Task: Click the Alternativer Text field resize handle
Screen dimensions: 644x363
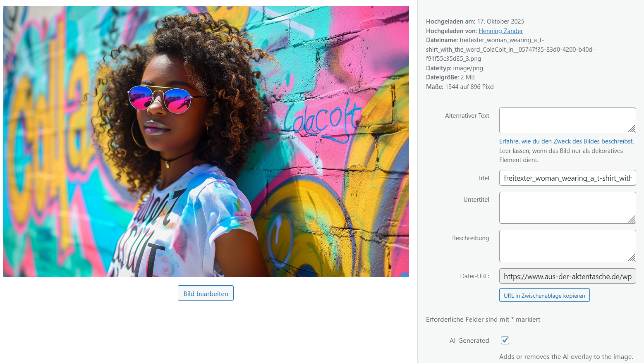Action: [x=632, y=129]
